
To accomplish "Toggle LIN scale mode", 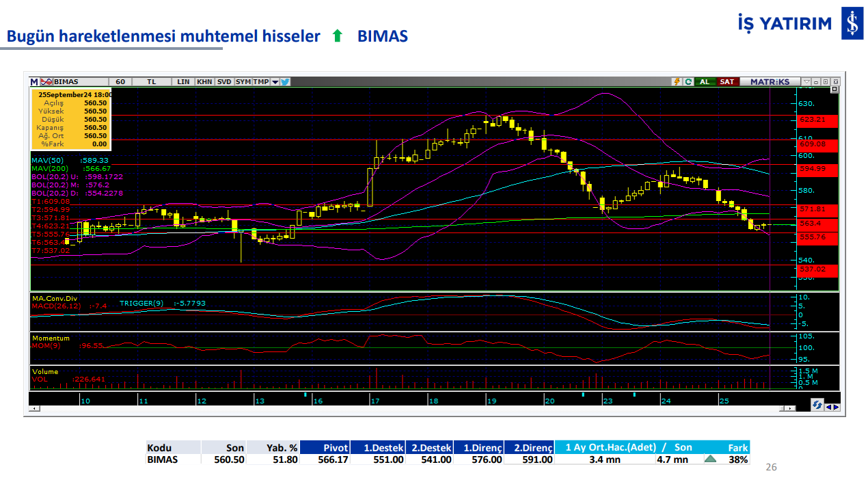I will click(183, 81).
